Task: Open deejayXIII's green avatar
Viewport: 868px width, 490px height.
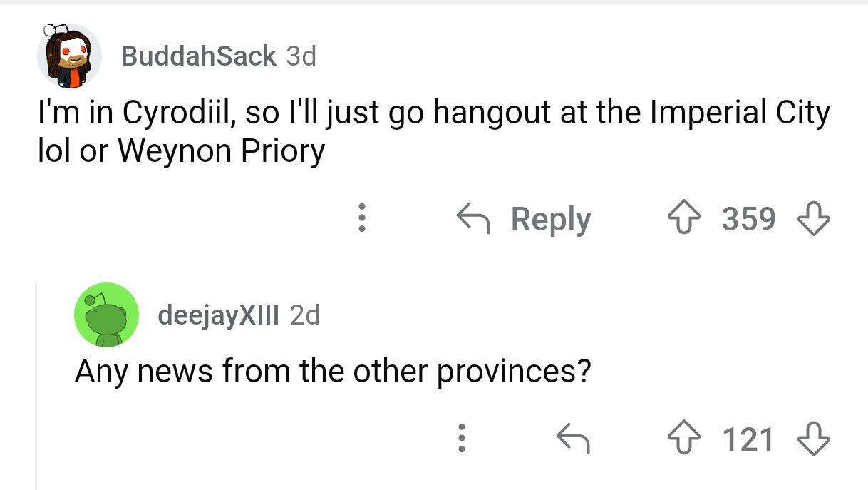Action: coord(106,315)
